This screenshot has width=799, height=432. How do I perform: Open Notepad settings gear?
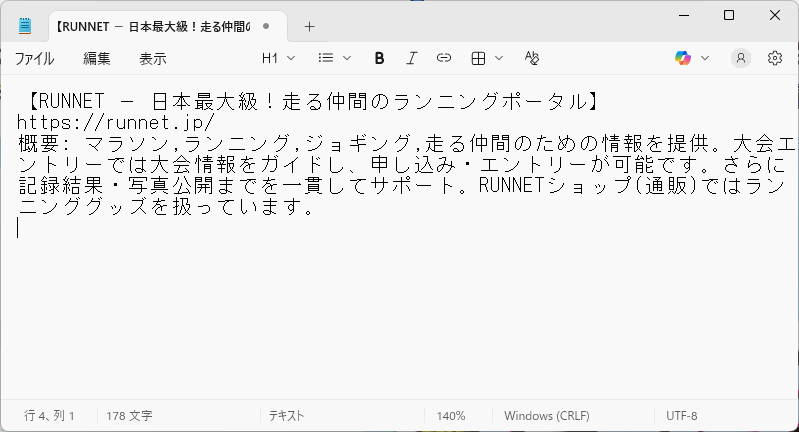(774, 58)
